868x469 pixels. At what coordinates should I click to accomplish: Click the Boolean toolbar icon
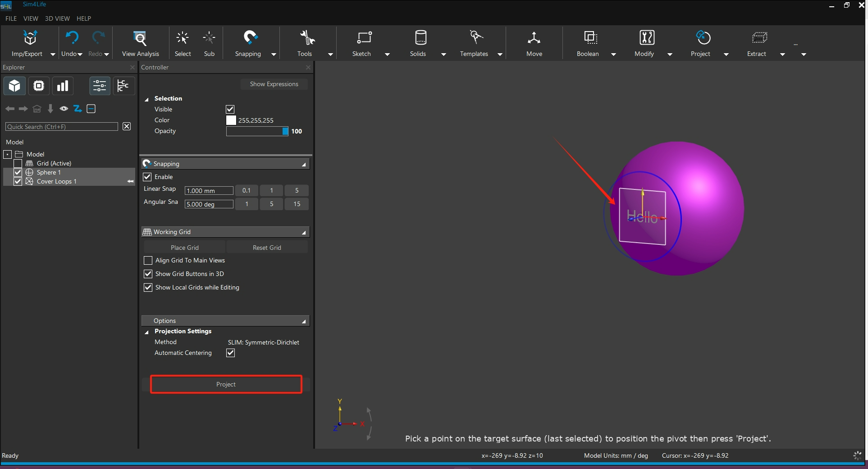click(x=590, y=38)
